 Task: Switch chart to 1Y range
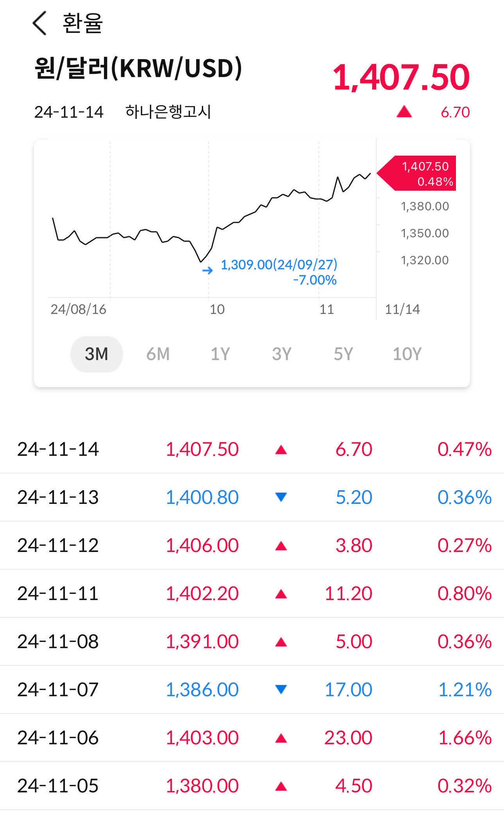tap(220, 354)
